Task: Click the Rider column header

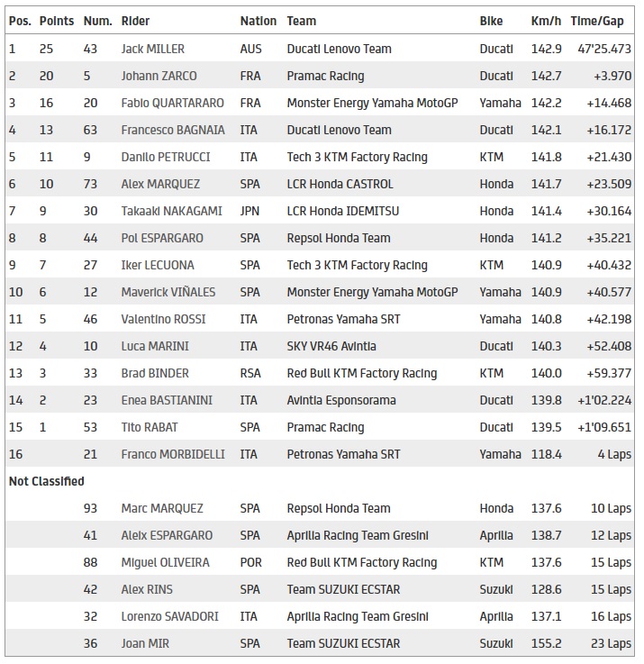Action: pos(135,21)
